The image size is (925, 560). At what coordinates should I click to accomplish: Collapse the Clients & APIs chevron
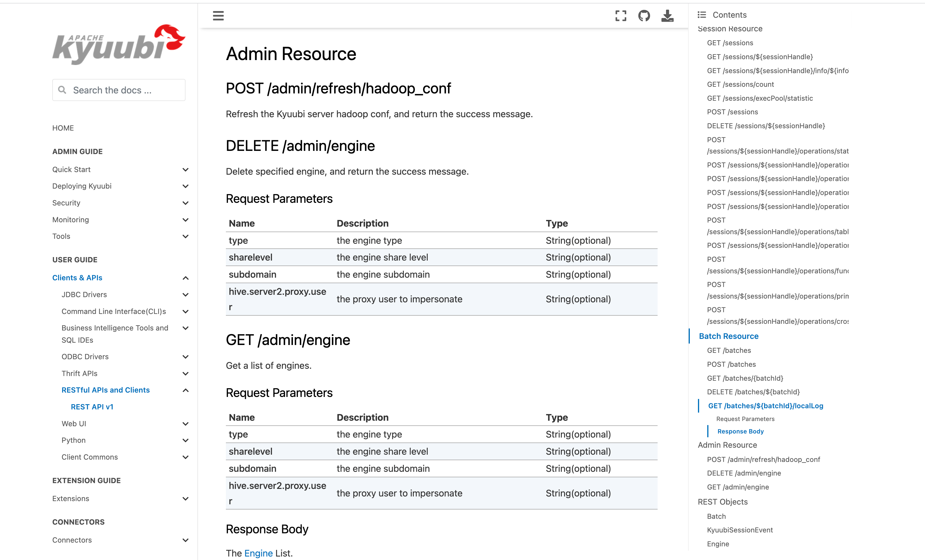coord(186,278)
